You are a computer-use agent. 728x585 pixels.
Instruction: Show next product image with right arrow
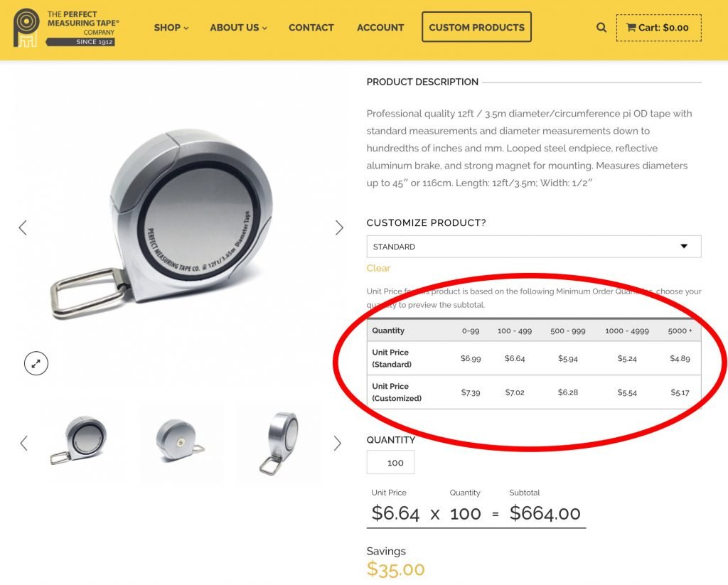pos(339,227)
